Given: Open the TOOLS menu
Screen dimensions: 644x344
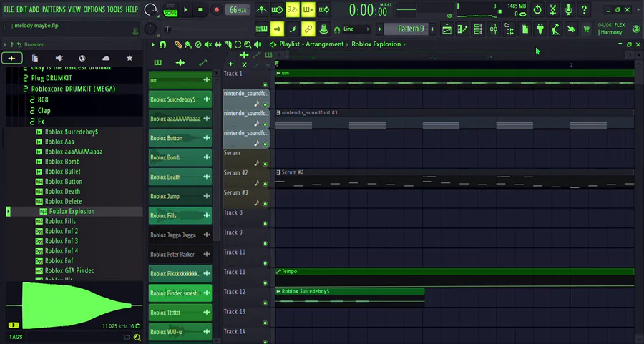Looking at the screenshot, I should (115, 9).
